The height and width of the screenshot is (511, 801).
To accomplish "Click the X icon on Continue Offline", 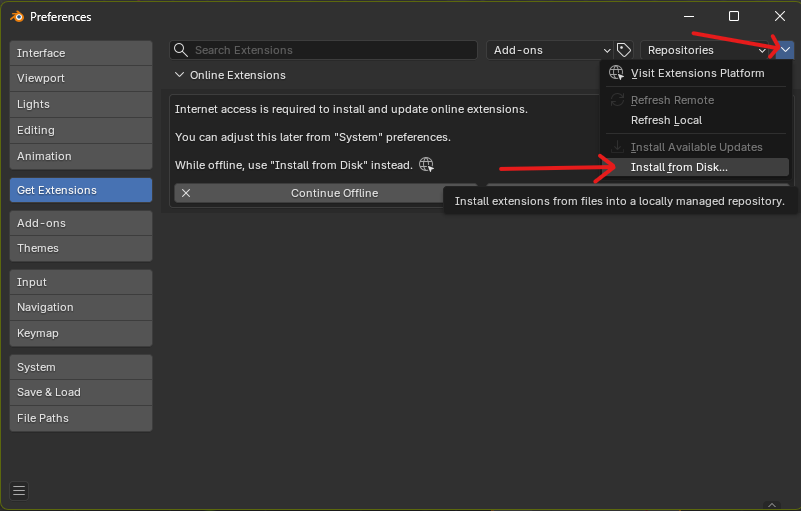I will tap(186, 193).
